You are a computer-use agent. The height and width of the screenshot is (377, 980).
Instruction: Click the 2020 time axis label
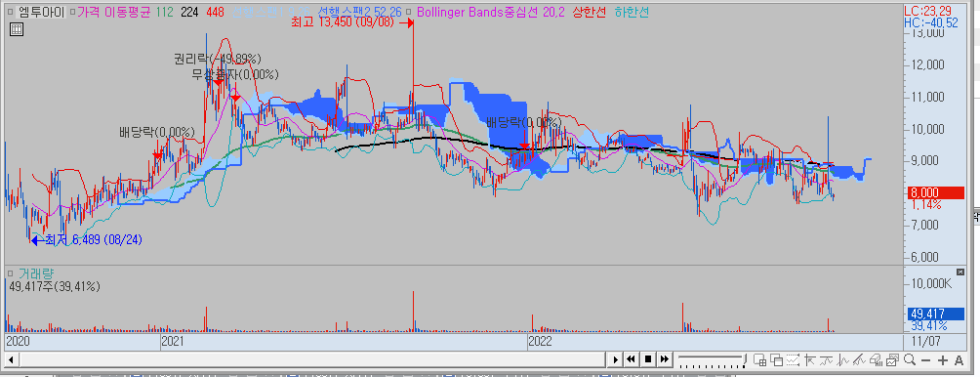point(19,342)
